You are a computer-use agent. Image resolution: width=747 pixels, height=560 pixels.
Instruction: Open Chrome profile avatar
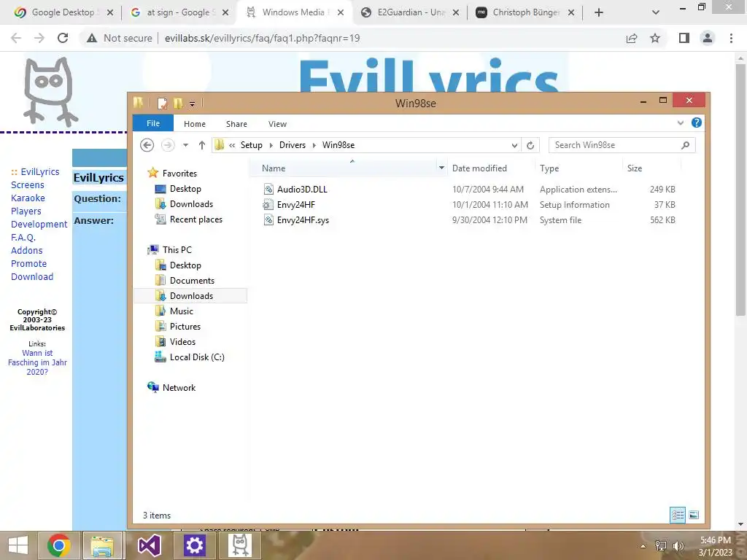pyautogui.click(x=708, y=38)
